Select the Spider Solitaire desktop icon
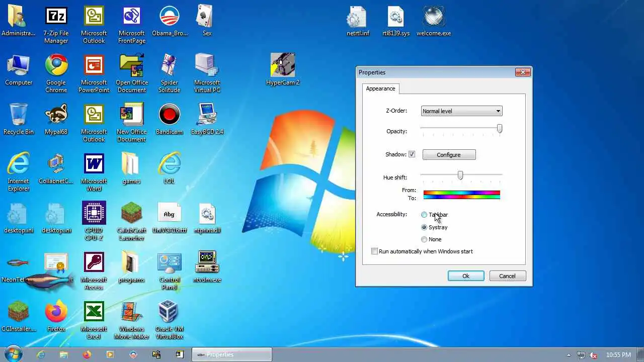Viewport: 644px width, 362px height. (170, 74)
